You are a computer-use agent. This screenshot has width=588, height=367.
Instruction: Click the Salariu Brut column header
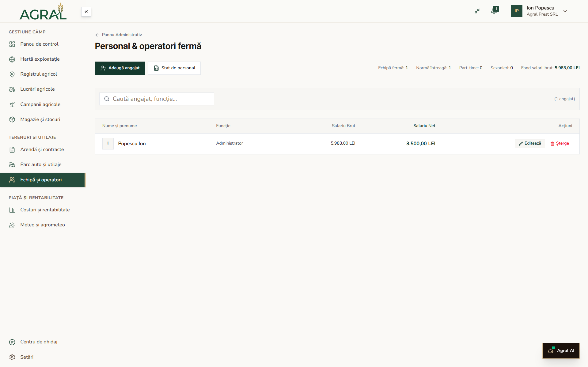pos(343,126)
